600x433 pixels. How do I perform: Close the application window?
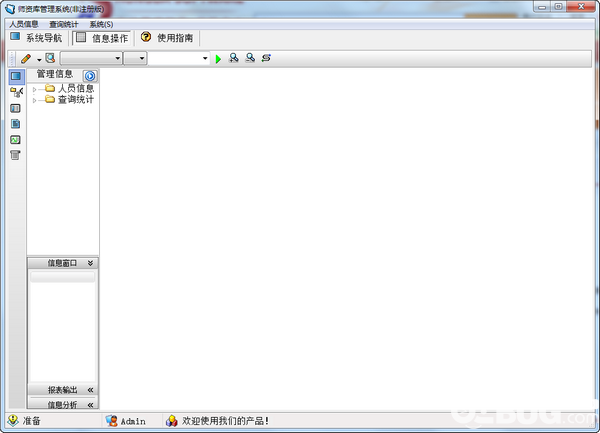coord(581,7)
